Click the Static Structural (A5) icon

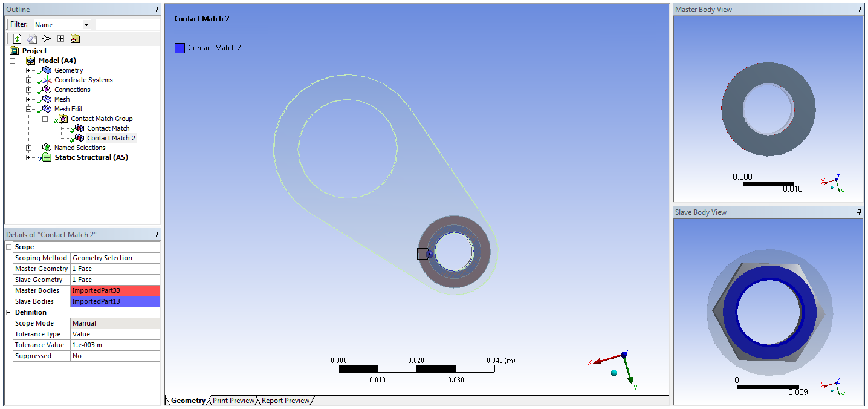tap(47, 157)
